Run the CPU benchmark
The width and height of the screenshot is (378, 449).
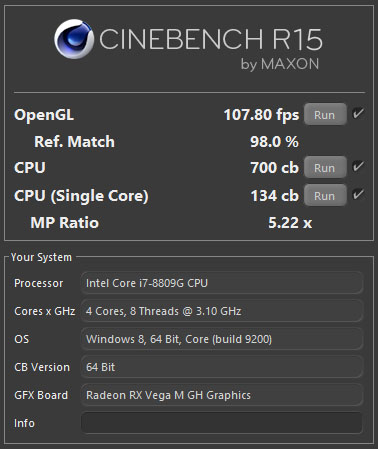click(x=325, y=167)
